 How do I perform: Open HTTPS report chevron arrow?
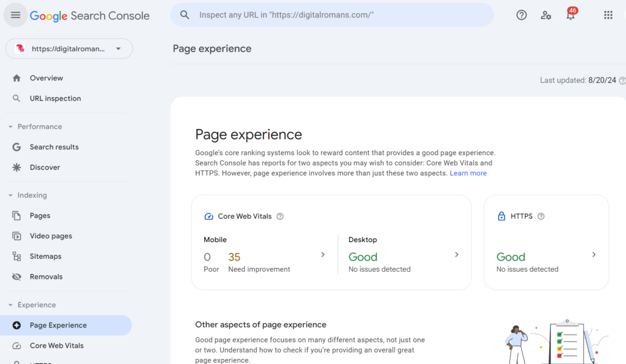pyautogui.click(x=594, y=255)
